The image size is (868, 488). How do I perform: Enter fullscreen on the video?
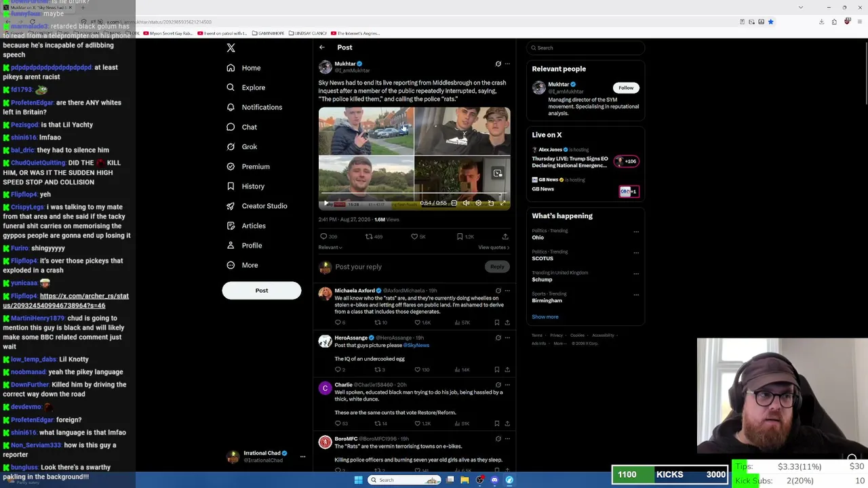(503, 203)
